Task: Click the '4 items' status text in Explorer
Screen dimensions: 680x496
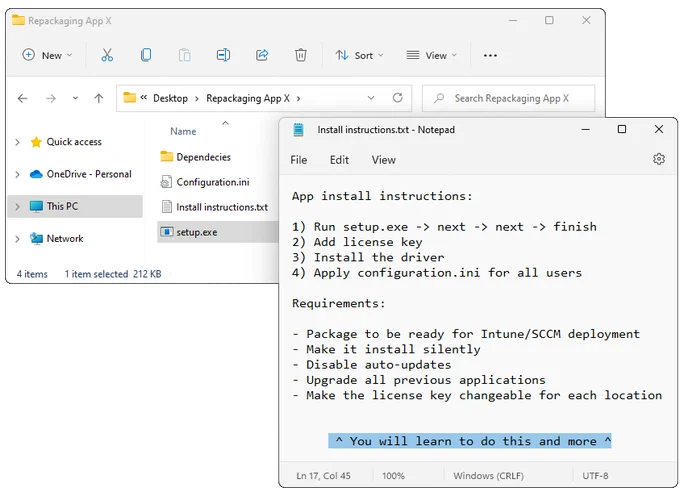Action: coord(32,274)
